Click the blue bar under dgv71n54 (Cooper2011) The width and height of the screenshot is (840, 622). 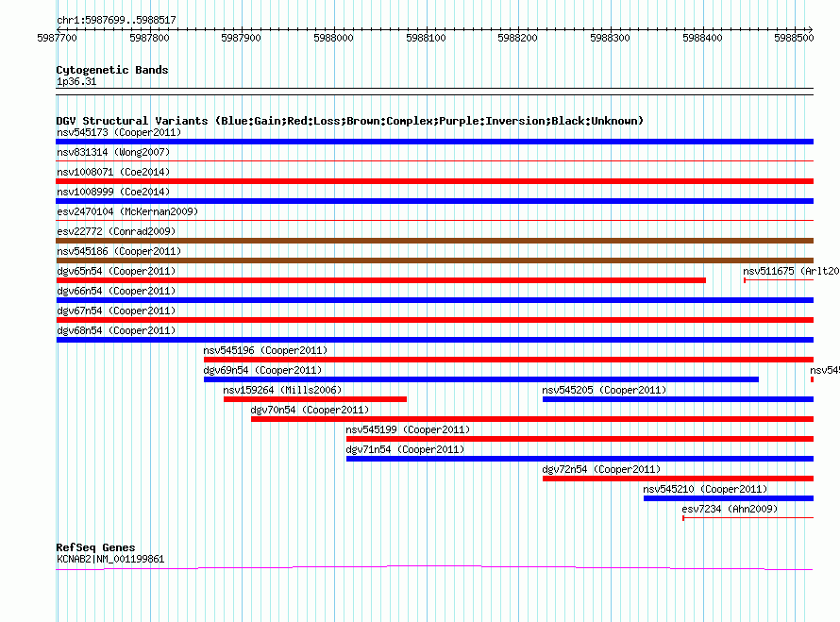[x=580, y=459]
